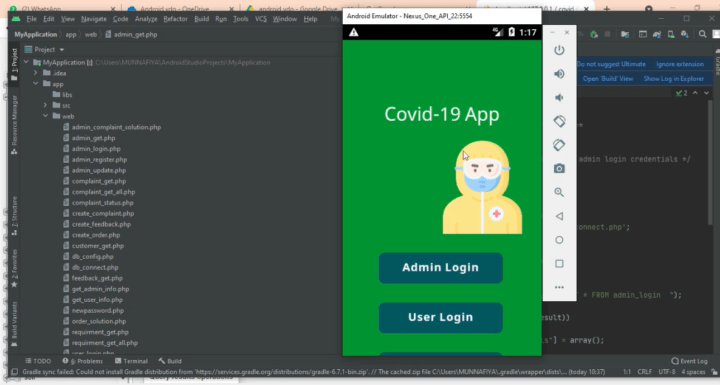Click the emulator Back triangle icon
720x385 pixels.
pyautogui.click(x=559, y=216)
